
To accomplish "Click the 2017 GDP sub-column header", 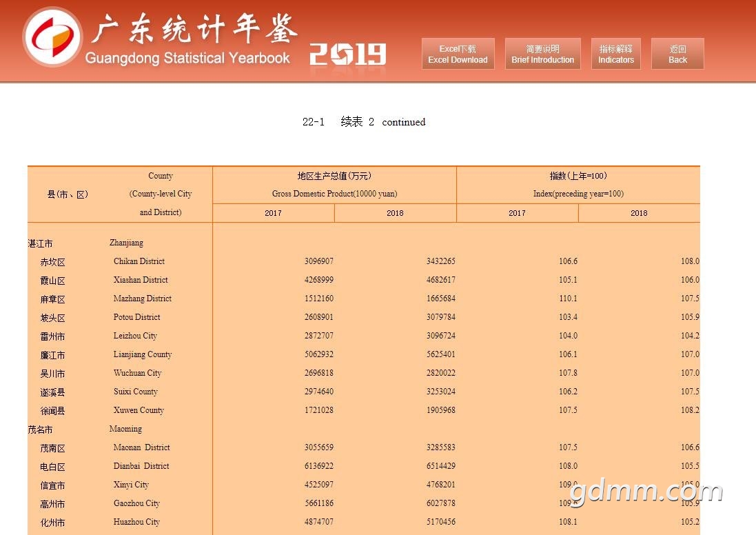I will tap(273, 213).
